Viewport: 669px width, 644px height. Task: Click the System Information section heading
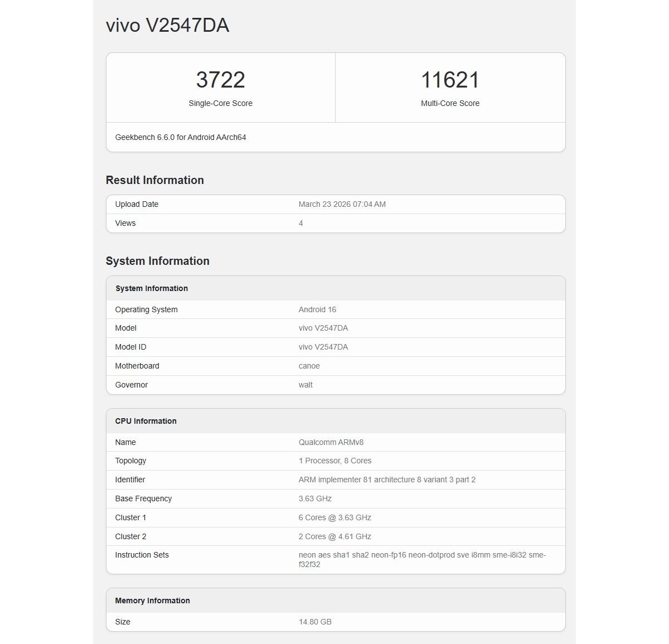pyautogui.click(x=157, y=261)
